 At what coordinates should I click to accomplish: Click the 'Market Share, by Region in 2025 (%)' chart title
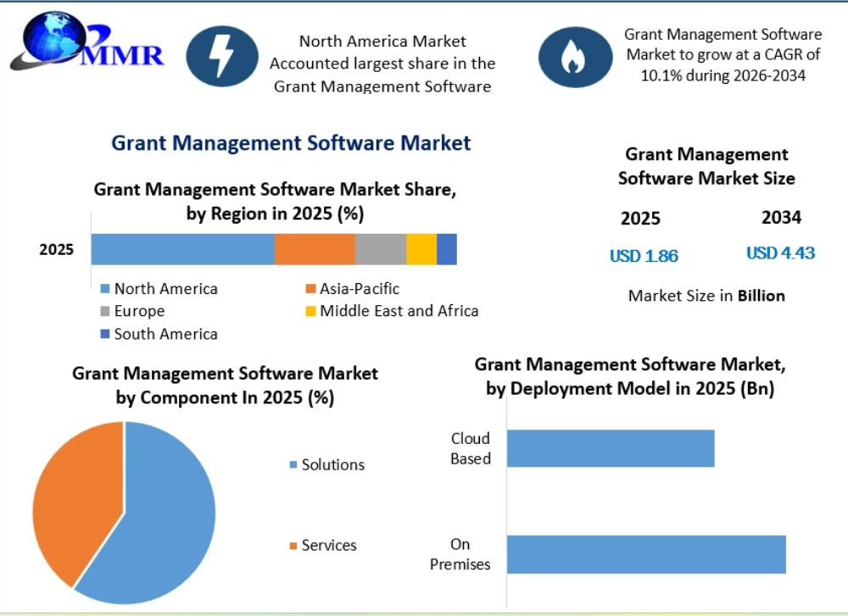click(x=275, y=202)
